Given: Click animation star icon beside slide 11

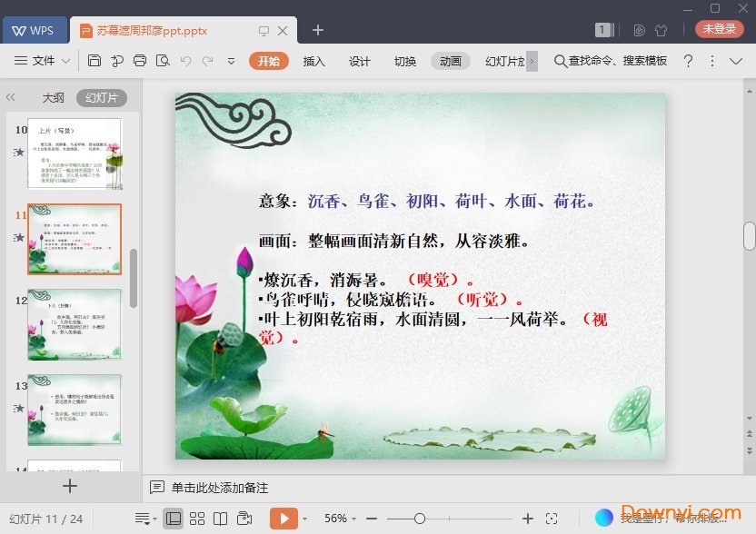Looking at the screenshot, I should 19,238.
